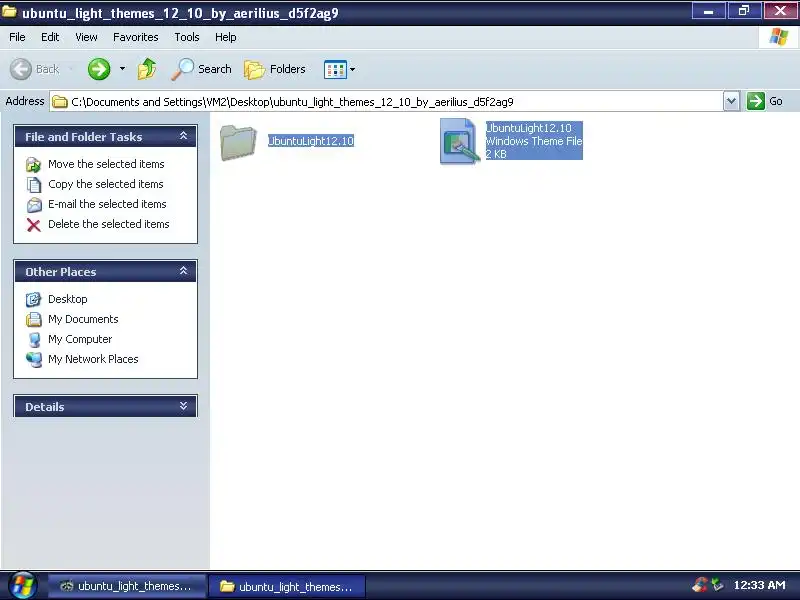Click the Copy items page icon

point(34,184)
